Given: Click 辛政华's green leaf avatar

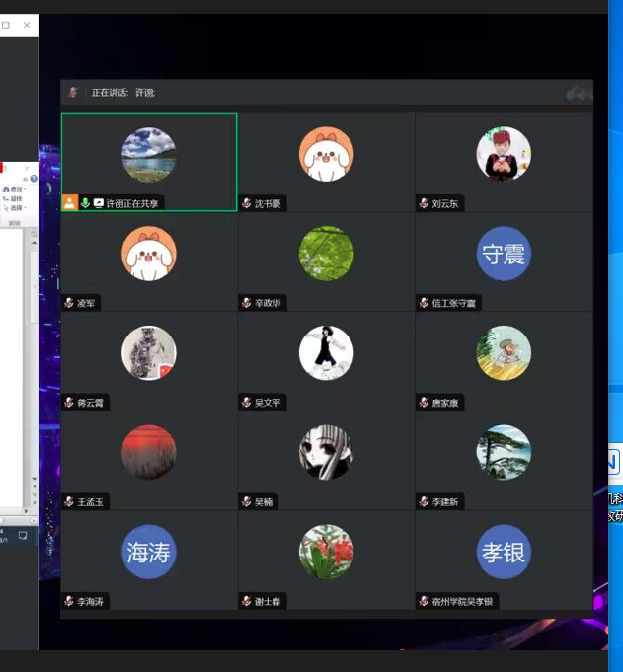Looking at the screenshot, I should [327, 254].
